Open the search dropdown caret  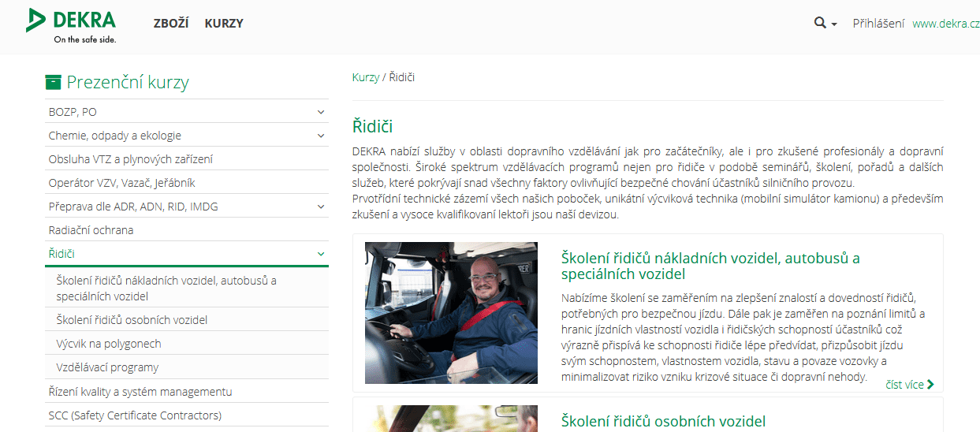tap(834, 24)
